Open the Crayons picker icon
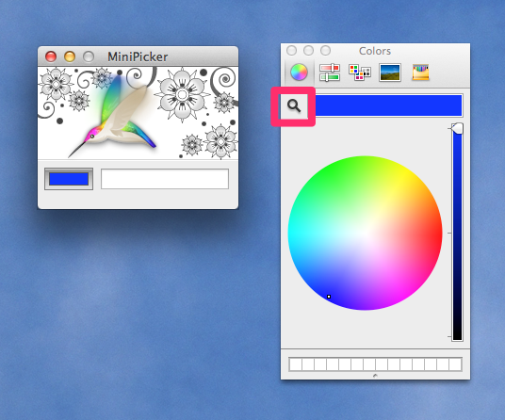This screenshot has width=505, height=420. coord(420,73)
